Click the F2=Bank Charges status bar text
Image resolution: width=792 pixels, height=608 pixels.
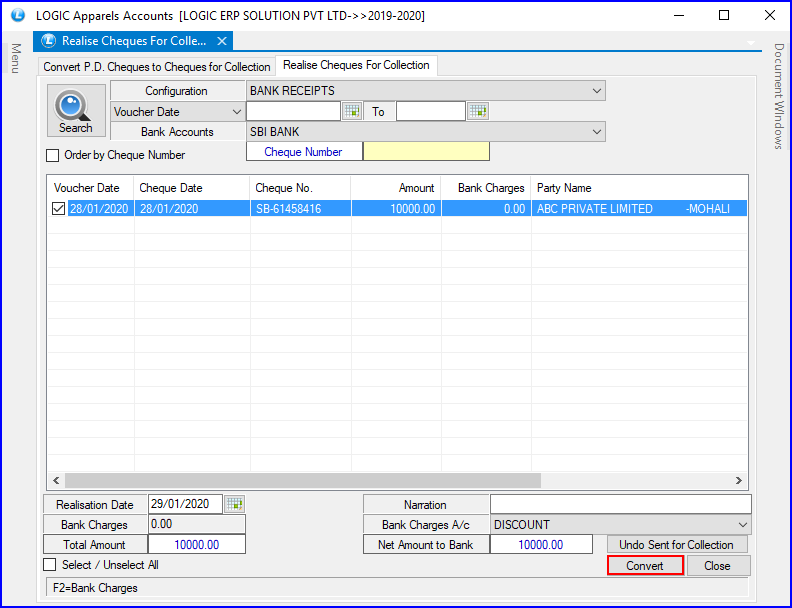click(95, 588)
